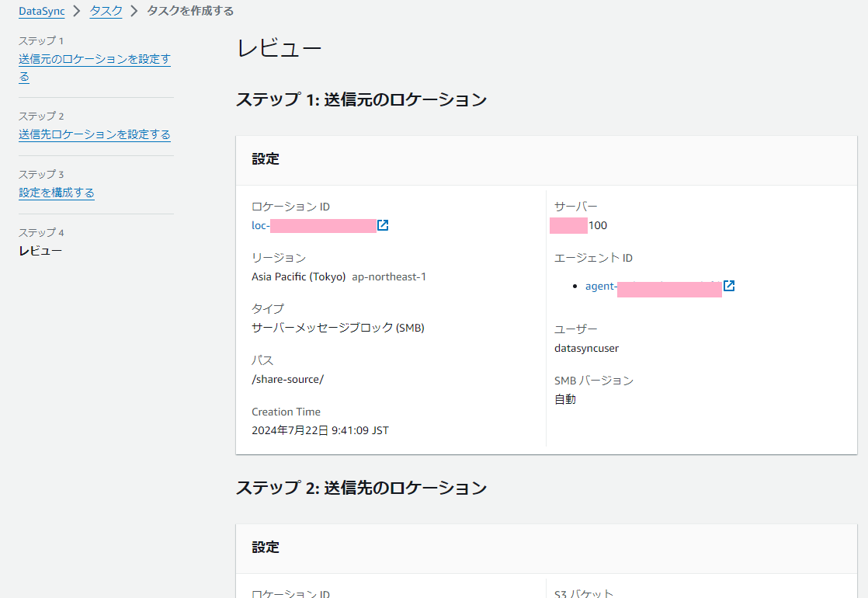Click the region value Asia Pacific (Tokyo)

(x=298, y=276)
